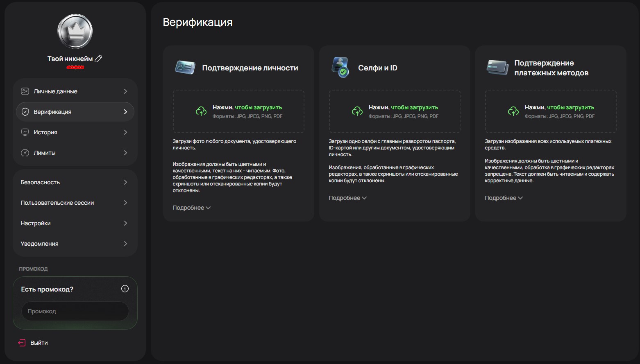Click the upload icon in Подтверждение личности card
The image size is (640, 364).
(x=201, y=111)
